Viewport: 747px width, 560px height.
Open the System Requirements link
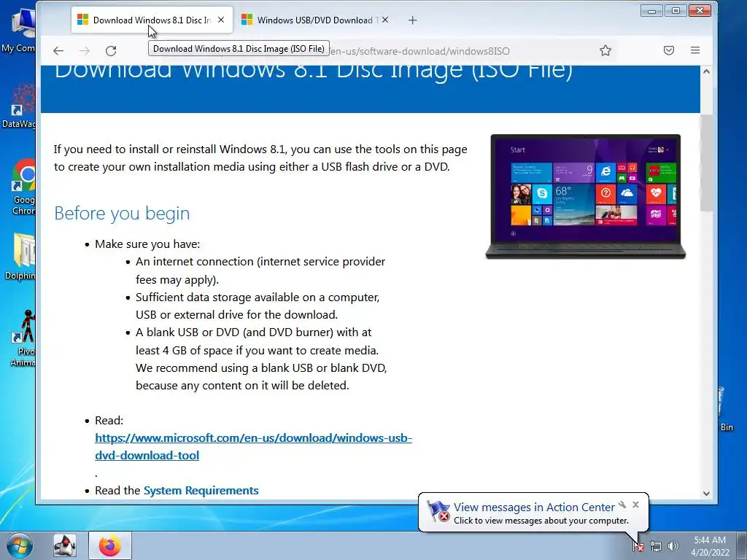[x=201, y=491]
